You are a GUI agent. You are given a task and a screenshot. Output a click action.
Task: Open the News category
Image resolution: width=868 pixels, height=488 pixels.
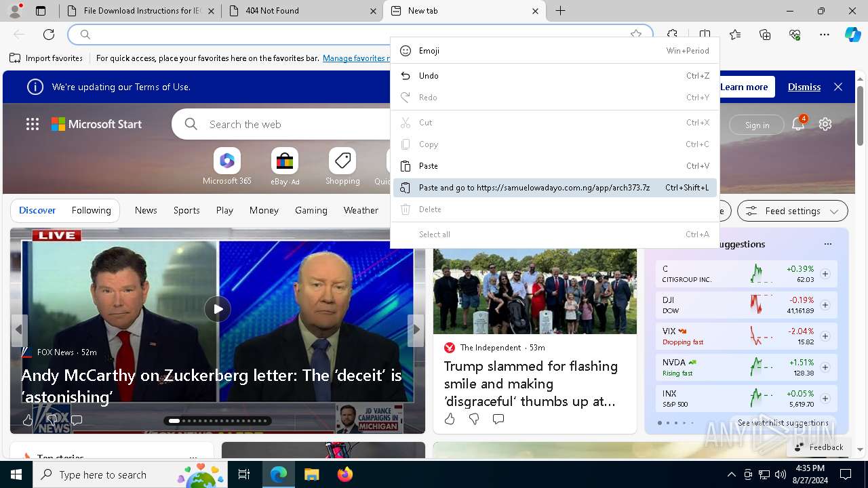146,210
